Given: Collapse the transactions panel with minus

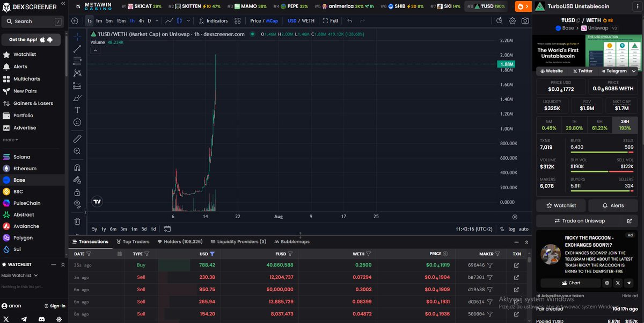Looking at the screenshot, I should click(x=516, y=242).
